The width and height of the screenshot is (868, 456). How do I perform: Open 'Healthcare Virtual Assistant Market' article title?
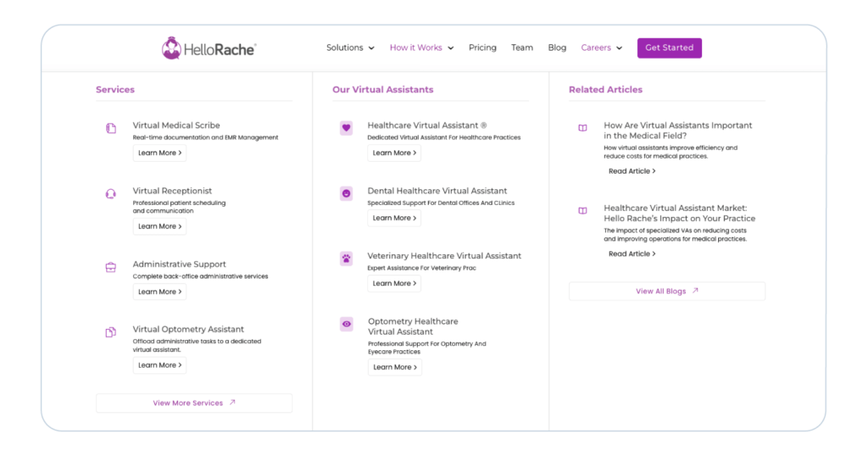[679, 213]
